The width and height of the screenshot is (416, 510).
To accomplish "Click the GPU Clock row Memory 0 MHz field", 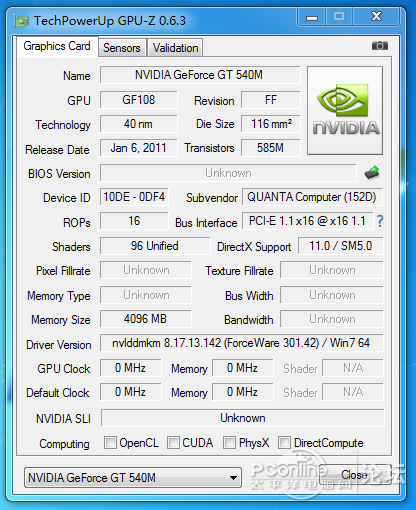I will (x=242, y=368).
